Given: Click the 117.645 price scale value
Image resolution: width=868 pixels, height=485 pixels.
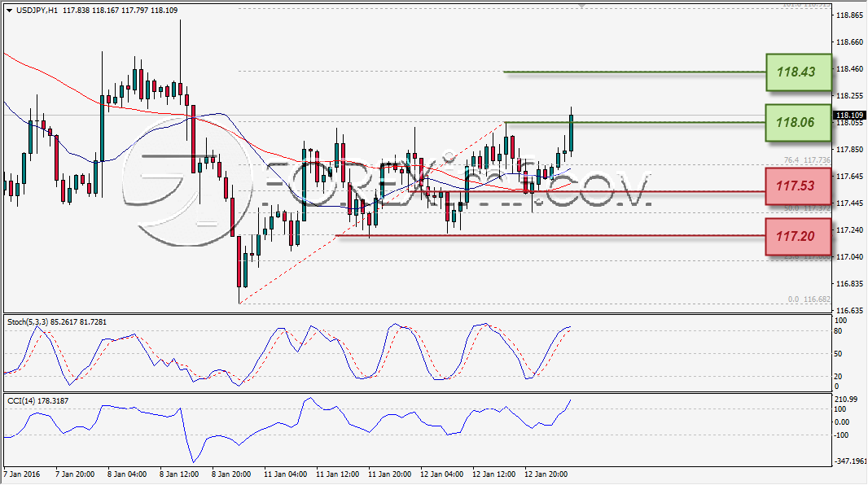Looking at the screenshot, I should pyautogui.click(x=849, y=177).
